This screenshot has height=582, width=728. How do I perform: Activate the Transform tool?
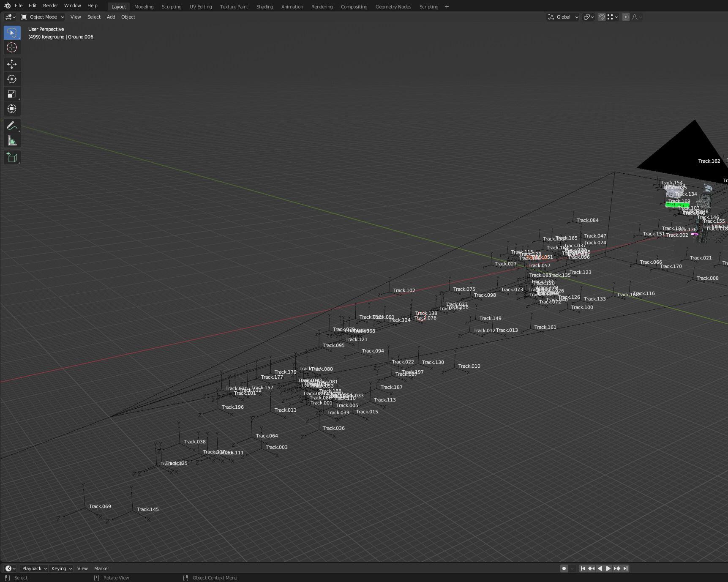click(x=12, y=109)
